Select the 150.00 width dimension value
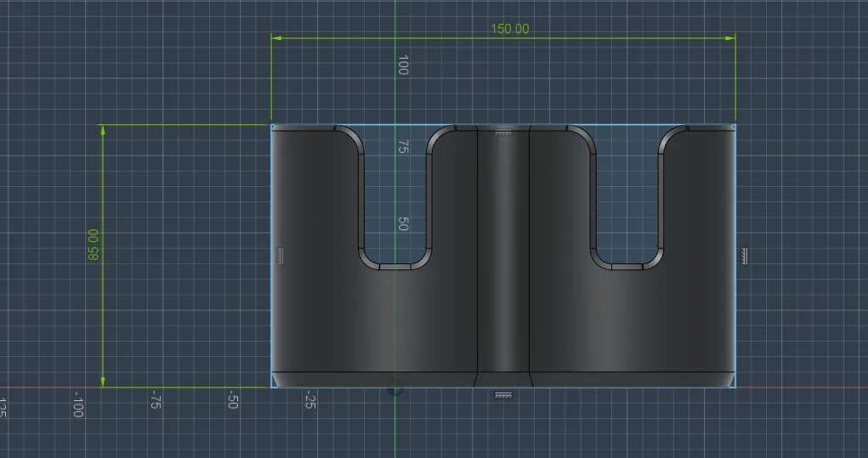This screenshot has width=868, height=458. pos(509,29)
